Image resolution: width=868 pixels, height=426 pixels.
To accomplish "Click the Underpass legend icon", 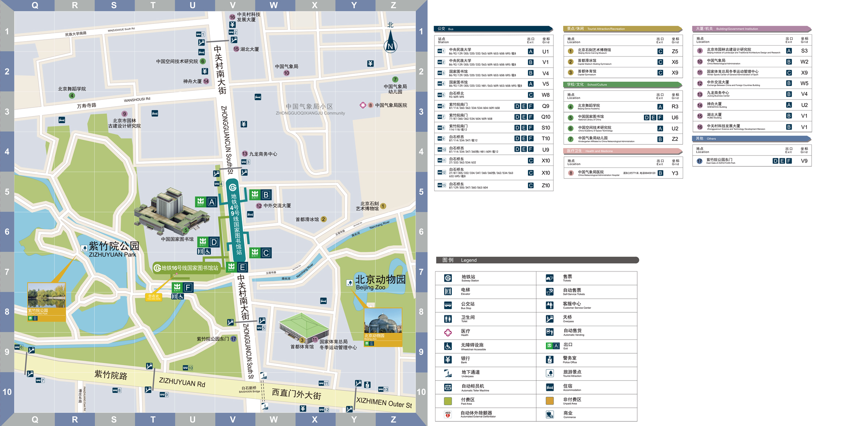I will pyautogui.click(x=448, y=373).
